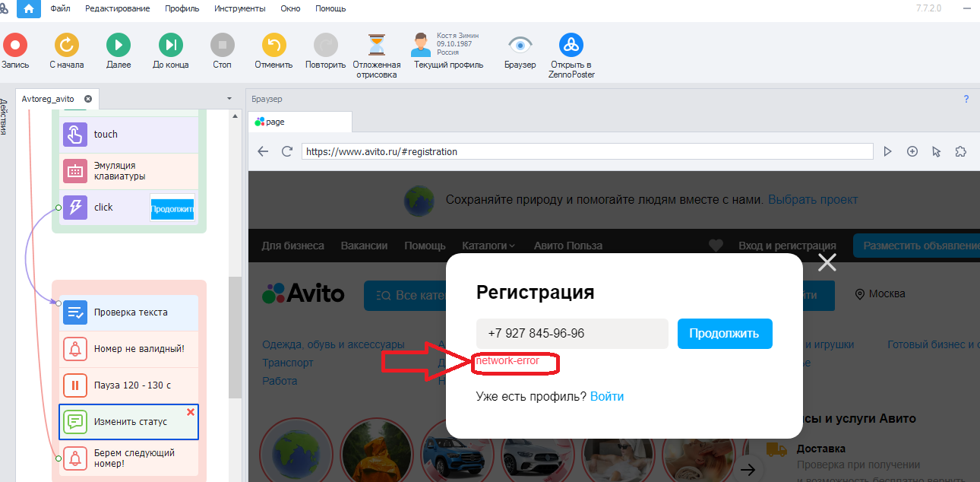Click Разместить объявление button
The width and height of the screenshot is (980, 482).
916,246
